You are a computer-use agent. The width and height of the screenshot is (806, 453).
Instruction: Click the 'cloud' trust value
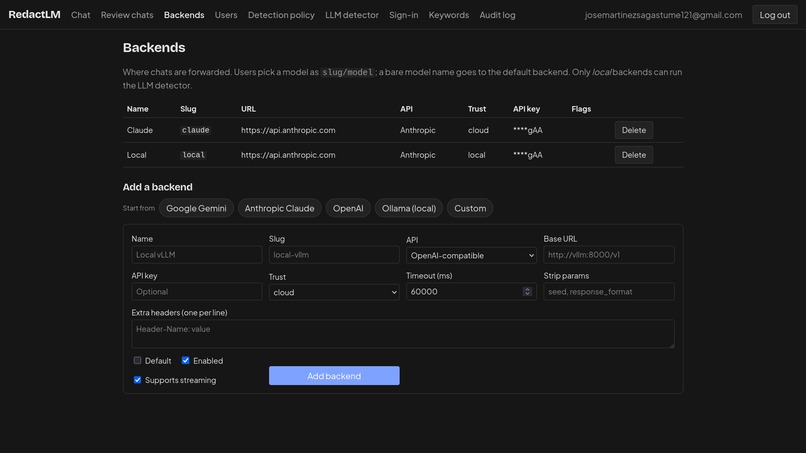(x=478, y=130)
